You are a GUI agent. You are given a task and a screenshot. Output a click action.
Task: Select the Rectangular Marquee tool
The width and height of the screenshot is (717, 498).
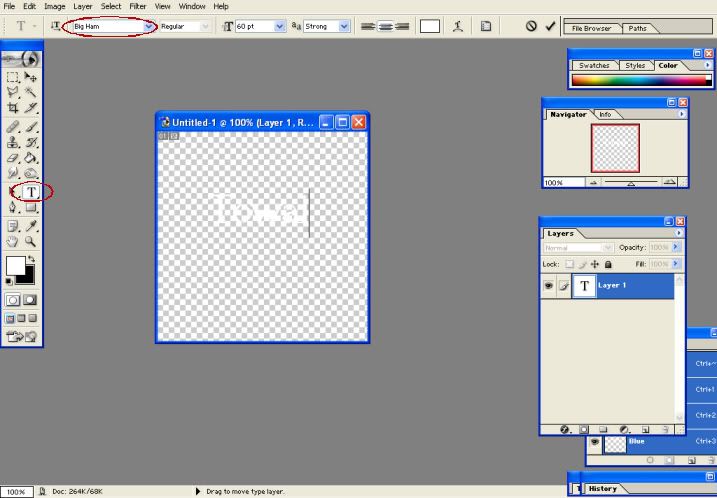13,77
